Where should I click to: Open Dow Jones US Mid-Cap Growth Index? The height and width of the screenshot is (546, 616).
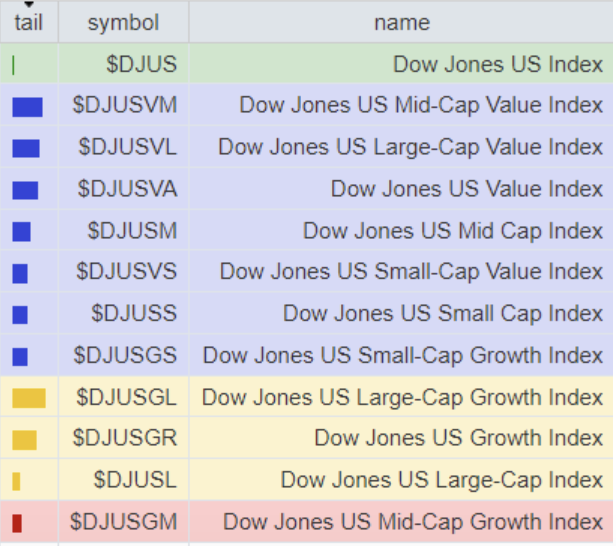click(x=413, y=521)
